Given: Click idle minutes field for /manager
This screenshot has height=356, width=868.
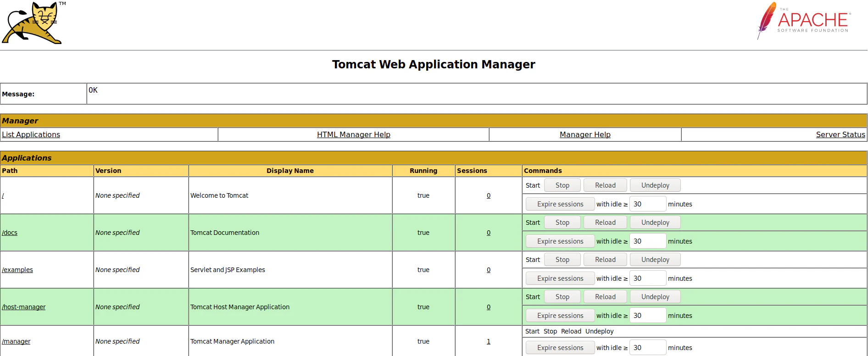Looking at the screenshot, I should (x=648, y=348).
